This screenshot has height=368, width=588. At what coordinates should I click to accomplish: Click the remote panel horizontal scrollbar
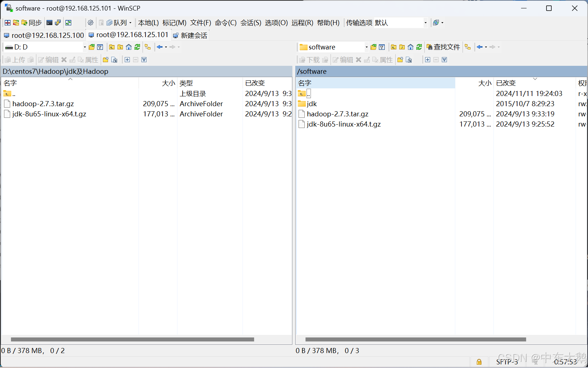click(x=416, y=340)
